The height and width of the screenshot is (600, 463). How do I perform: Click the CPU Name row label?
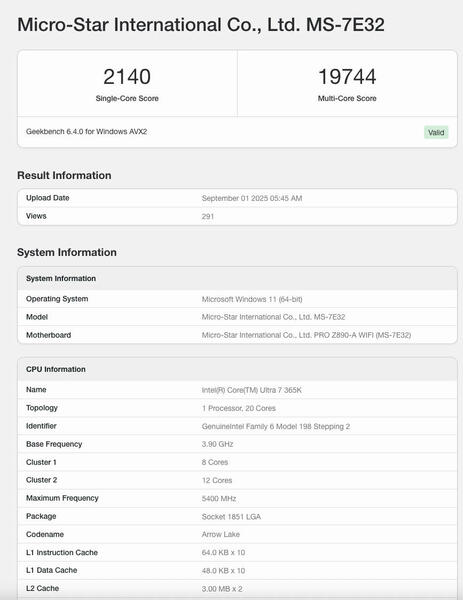click(36, 390)
